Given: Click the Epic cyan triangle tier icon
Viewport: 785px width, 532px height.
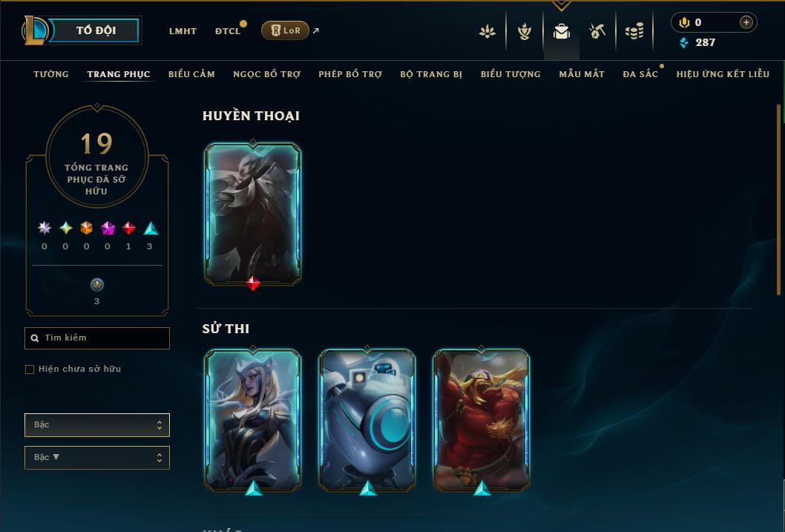Looking at the screenshot, I should click(x=151, y=229).
